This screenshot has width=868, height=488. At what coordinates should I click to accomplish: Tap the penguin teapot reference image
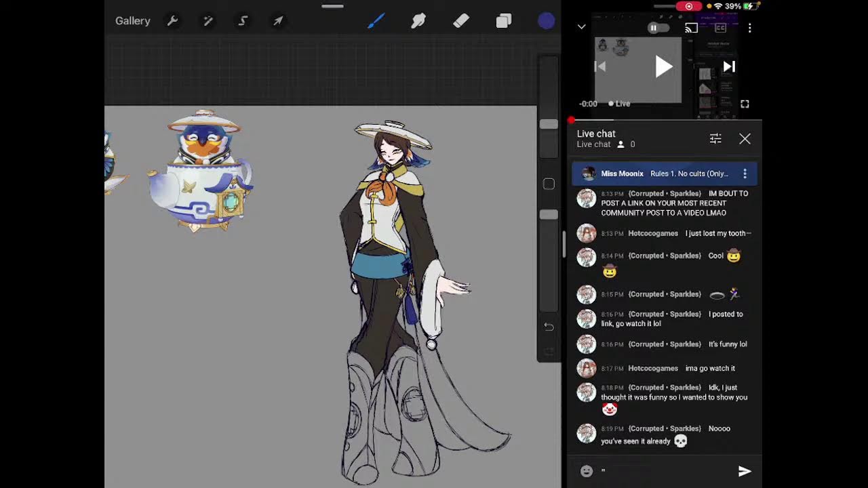201,171
